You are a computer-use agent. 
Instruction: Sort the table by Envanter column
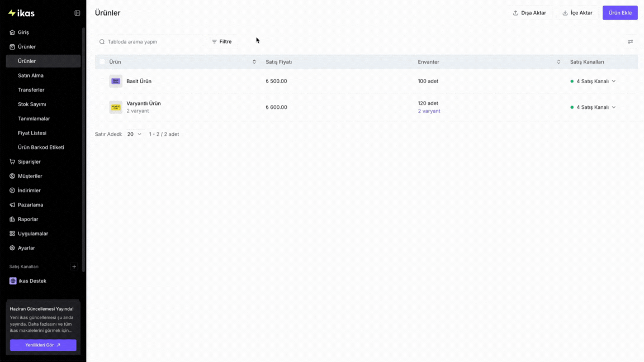(558, 62)
